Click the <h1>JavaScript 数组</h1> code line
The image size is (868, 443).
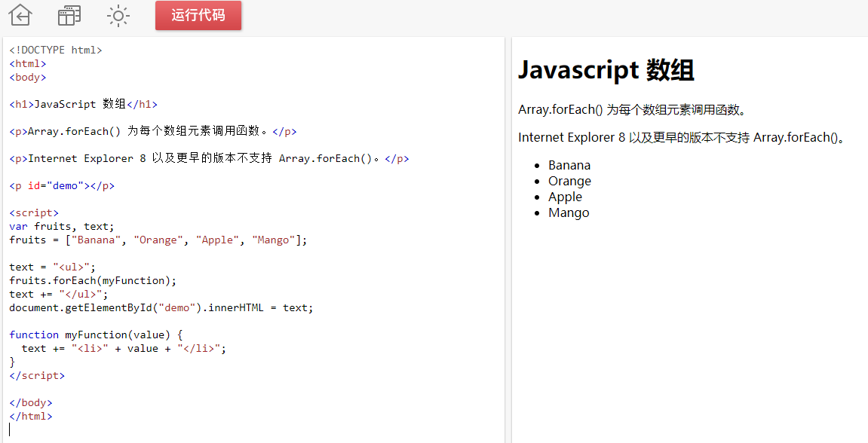coord(84,104)
